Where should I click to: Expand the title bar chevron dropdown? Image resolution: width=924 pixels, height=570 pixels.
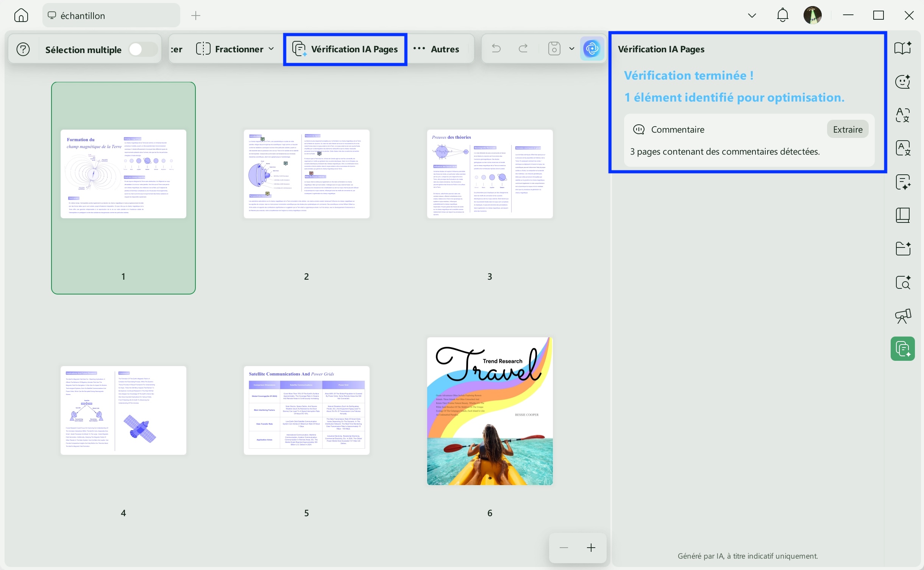point(752,16)
